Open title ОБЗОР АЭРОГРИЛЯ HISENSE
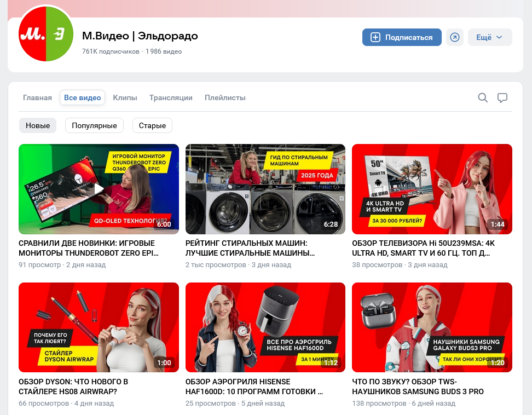This screenshot has height=415, width=532. coord(254,387)
